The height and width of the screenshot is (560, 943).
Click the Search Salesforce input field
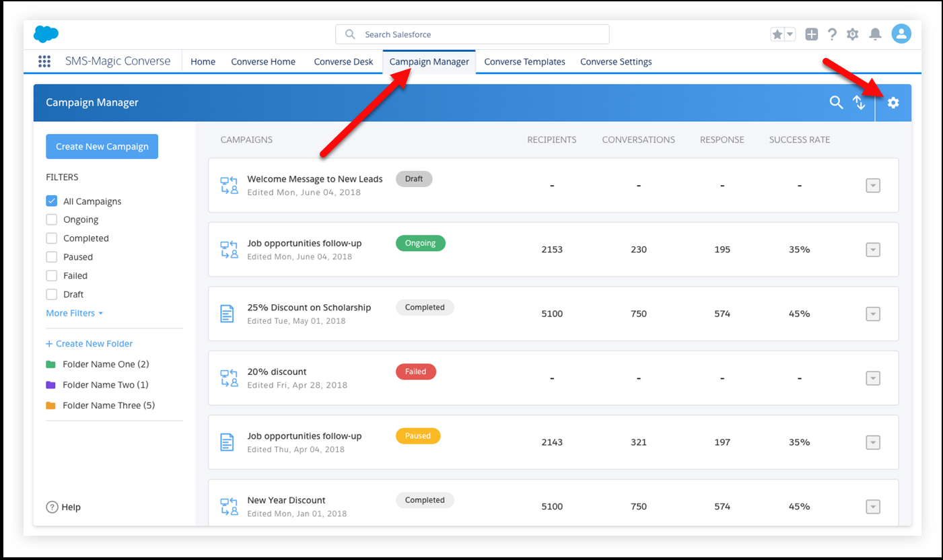[x=473, y=34]
